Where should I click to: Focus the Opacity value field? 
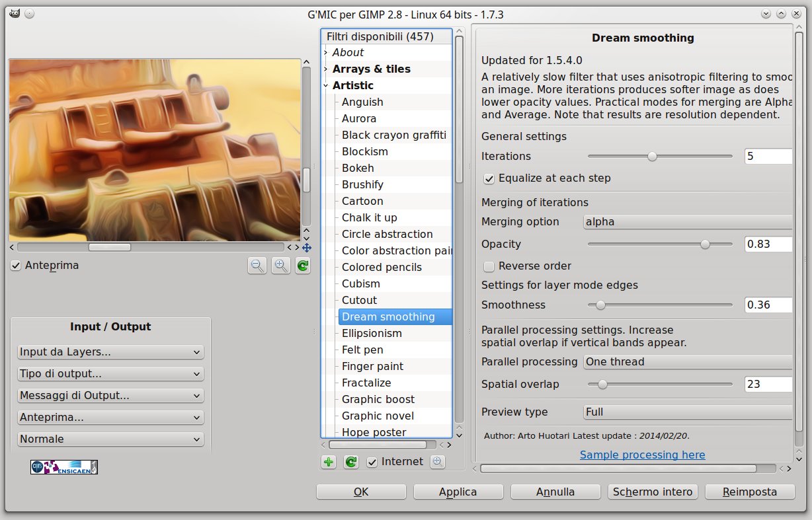click(x=768, y=244)
